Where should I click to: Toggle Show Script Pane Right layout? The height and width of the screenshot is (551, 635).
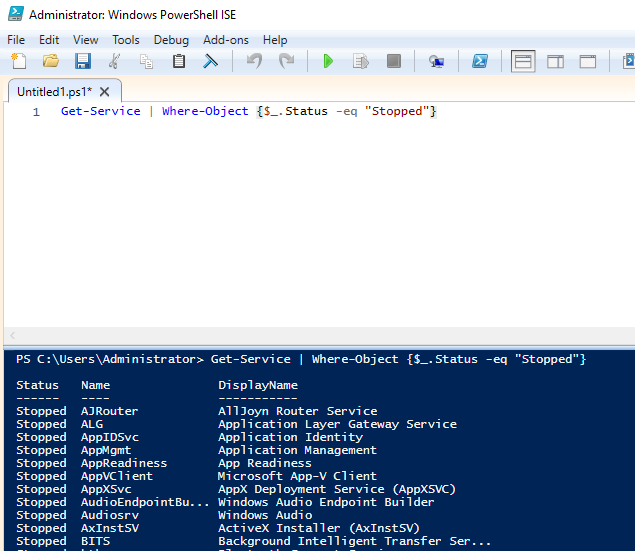(x=556, y=62)
